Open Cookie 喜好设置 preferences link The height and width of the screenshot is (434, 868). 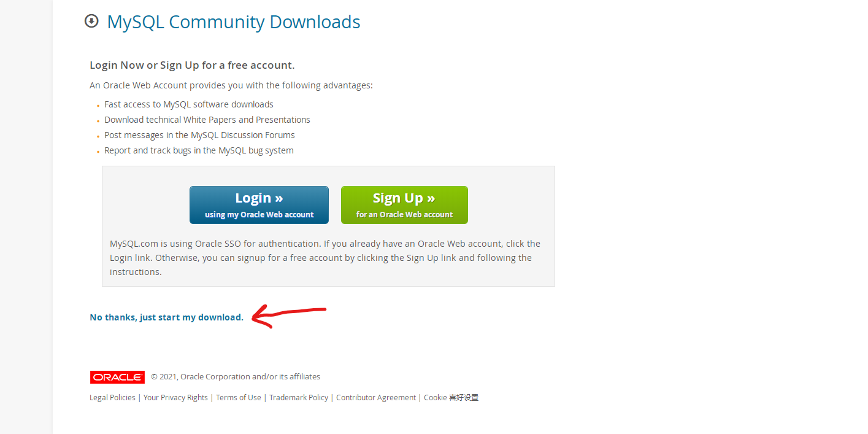[451, 398]
